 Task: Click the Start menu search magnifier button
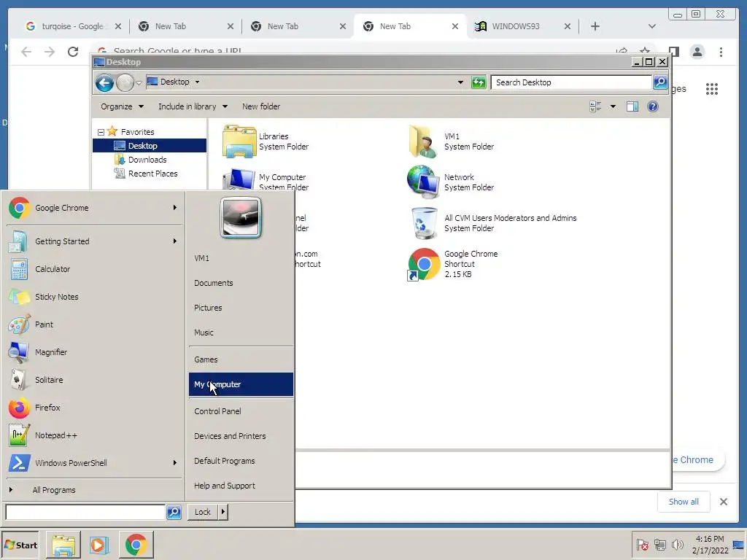(174, 512)
